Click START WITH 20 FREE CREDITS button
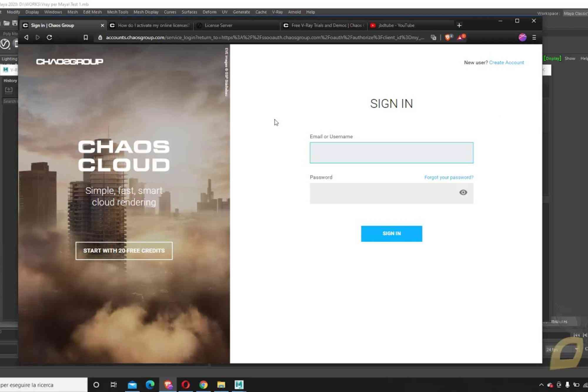Viewport: 588px width, 392px height. point(124,251)
